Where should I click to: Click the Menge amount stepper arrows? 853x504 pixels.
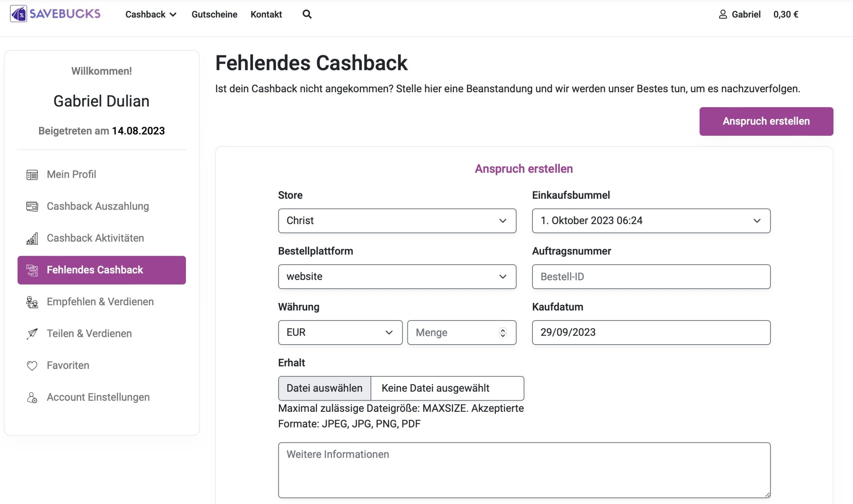click(x=502, y=333)
